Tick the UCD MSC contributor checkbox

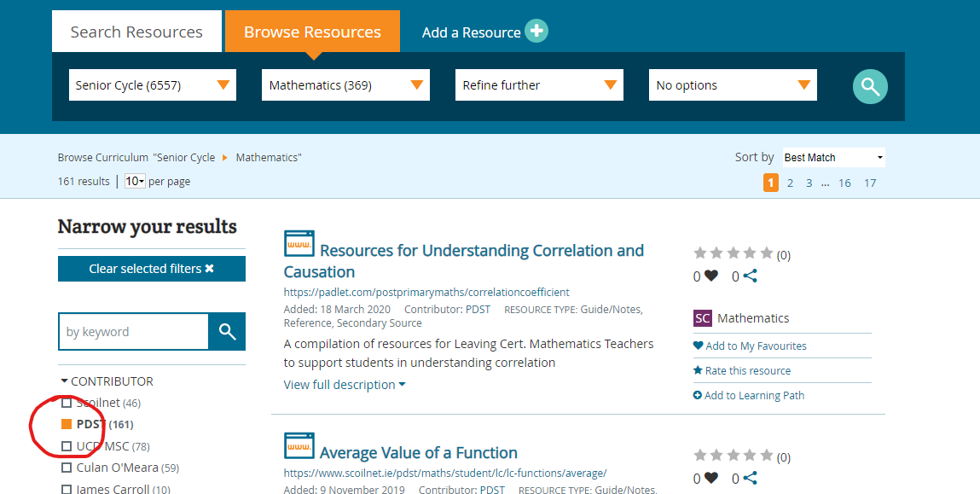tap(67, 446)
